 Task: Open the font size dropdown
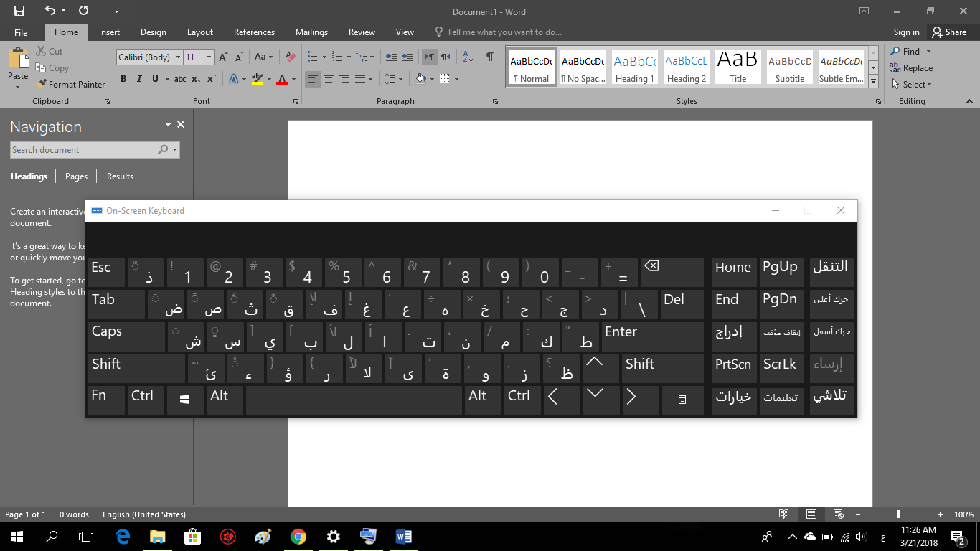[x=209, y=57]
